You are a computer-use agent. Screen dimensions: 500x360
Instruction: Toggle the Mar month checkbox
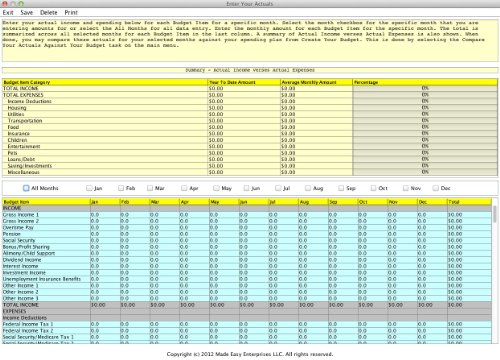pos(150,188)
